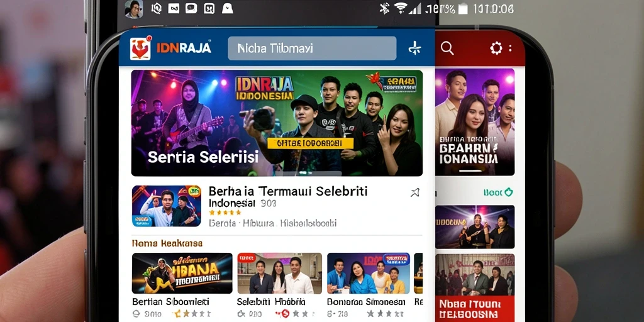Tap the Bluetooth status icon
This screenshot has width=644, height=322.
[384, 9]
